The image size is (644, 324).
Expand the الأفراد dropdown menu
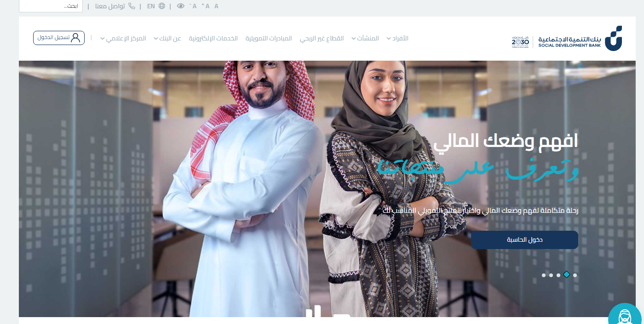[x=397, y=38]
